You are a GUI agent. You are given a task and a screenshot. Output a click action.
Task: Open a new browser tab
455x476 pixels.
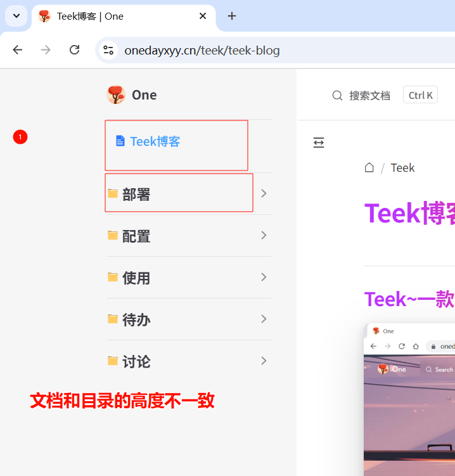click(x=232, y=16)
